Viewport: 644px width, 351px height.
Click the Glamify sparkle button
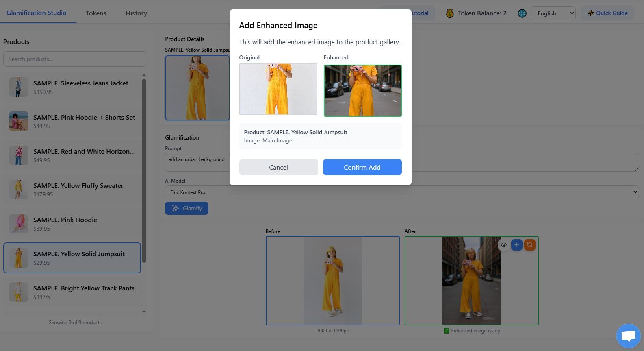coord(186,208)
